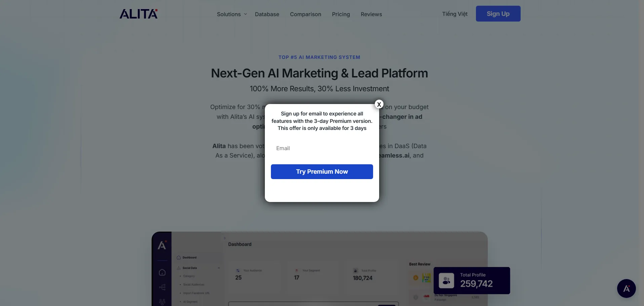This screenshot has height=306, width=644.
Task: Focus the Email input field
Action: tap(322, 148)
